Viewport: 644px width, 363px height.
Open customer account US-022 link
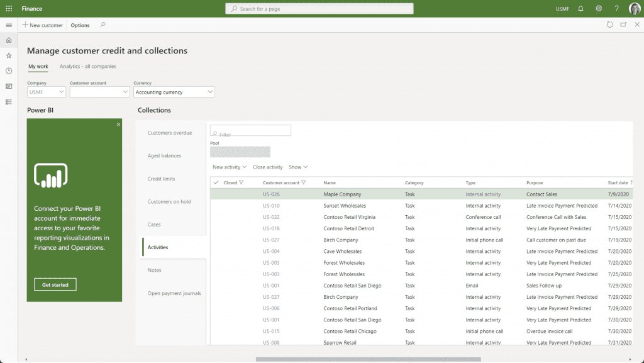click(x=271, y=217)
